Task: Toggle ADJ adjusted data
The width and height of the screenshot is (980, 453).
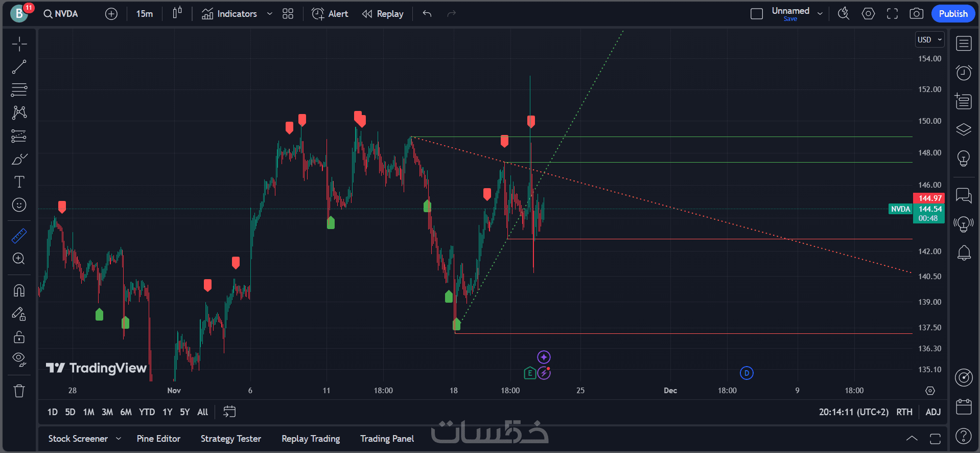Action: click(x=933, y=412)
